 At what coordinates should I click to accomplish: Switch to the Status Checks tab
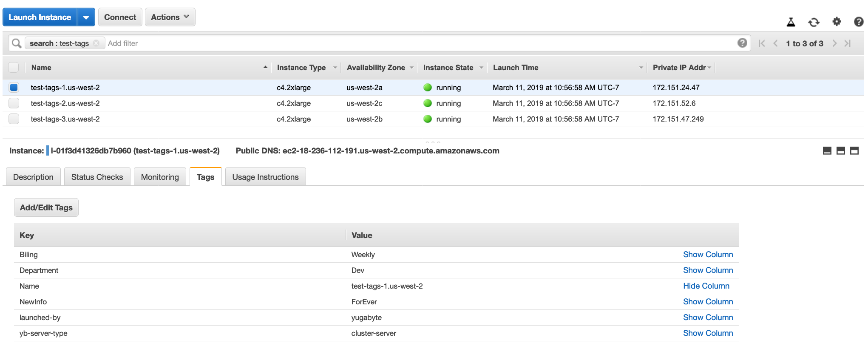tap(97, 177)
